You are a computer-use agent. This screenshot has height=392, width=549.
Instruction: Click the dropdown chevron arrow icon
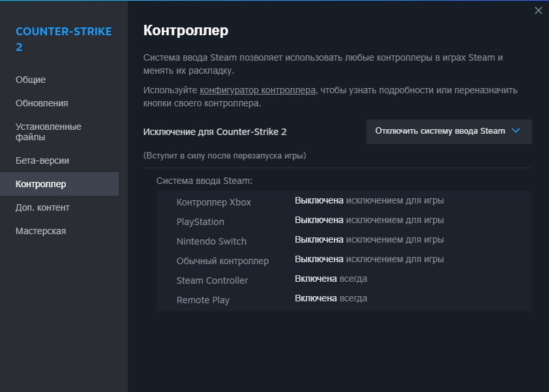tap(516, 131)
